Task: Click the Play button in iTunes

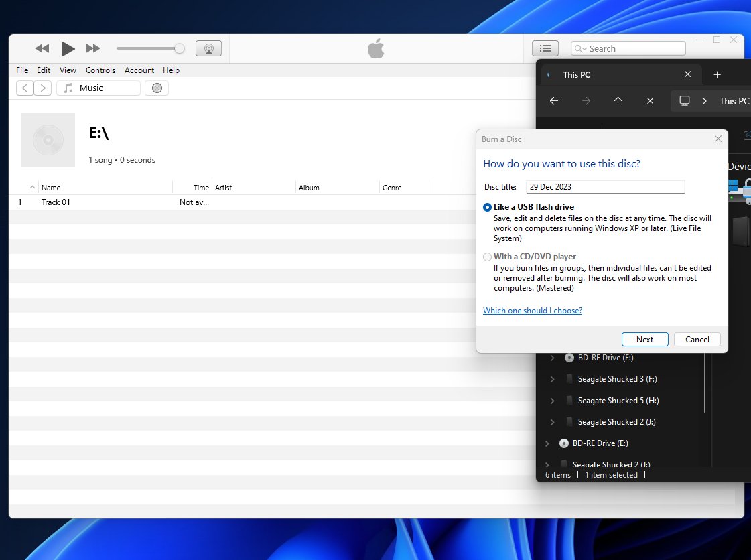Action: (68, 48)
